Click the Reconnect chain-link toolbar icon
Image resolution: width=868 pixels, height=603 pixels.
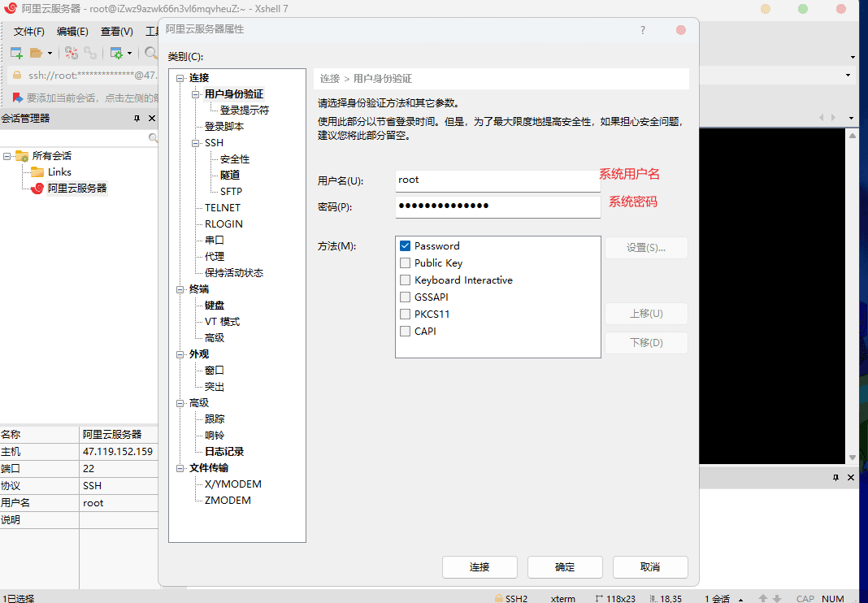click(x=90, y=53)
